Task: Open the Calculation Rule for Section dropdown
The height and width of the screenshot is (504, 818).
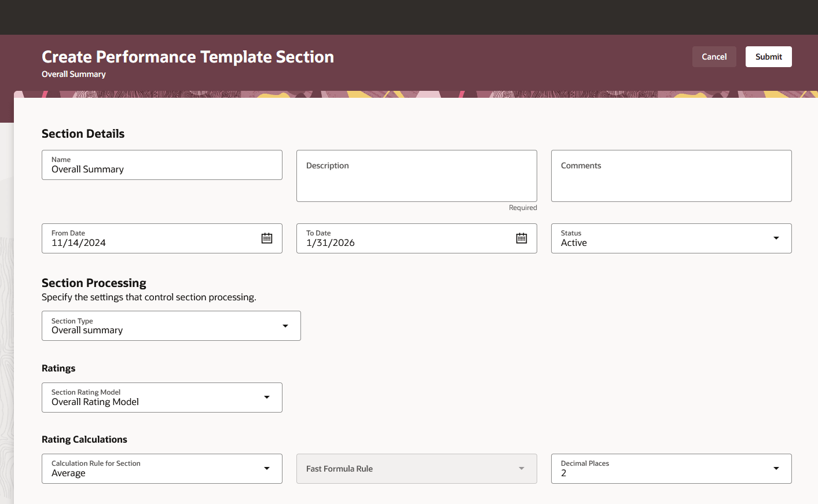Action: tap(267, 469)
